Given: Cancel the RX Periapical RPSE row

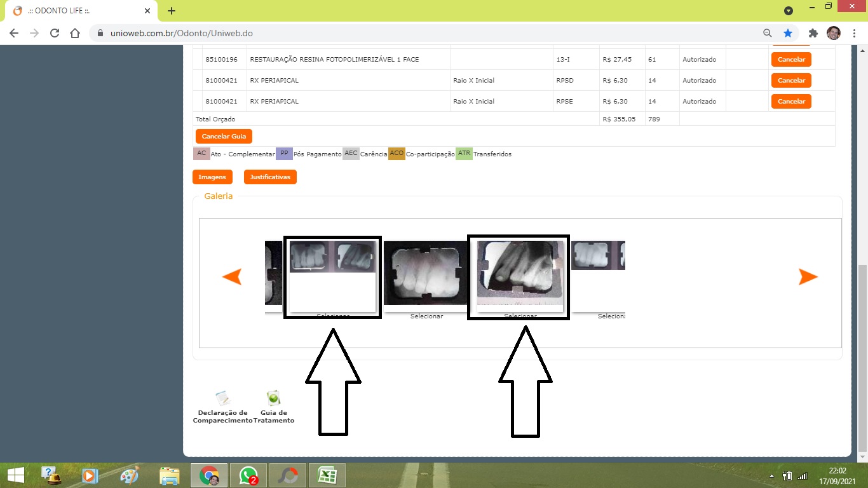Looking at the screenshot, I should tap(791, 101).
